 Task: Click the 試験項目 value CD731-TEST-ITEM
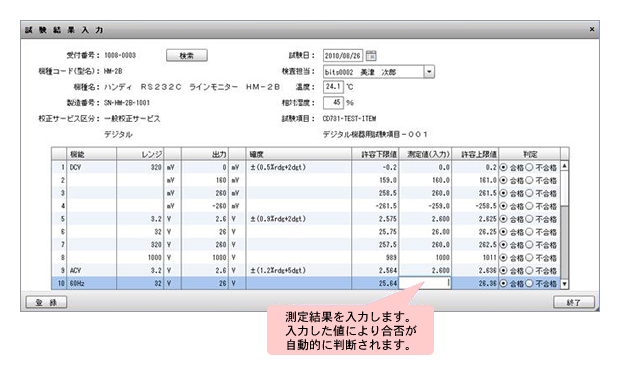(349, 119)
